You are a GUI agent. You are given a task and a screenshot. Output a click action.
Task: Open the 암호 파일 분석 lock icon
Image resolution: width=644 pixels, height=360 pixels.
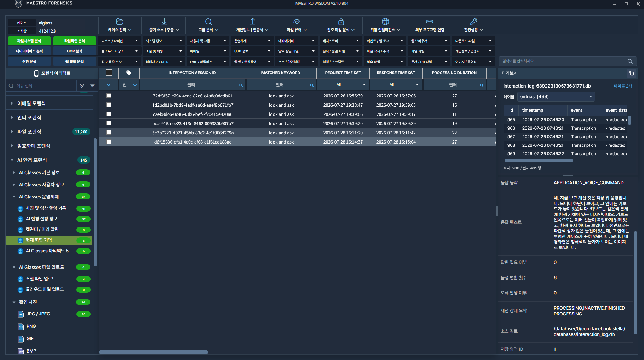click(x=341, y=22)
